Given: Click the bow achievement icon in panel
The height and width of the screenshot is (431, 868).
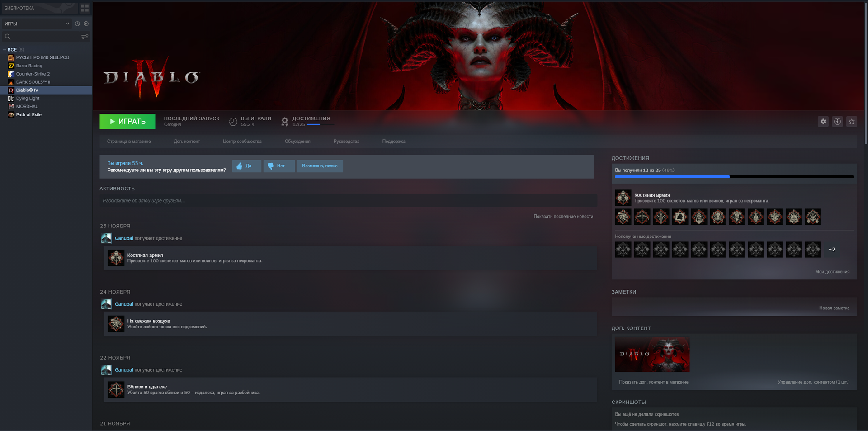Looking at the screenshot, I should tap(642, 217).
